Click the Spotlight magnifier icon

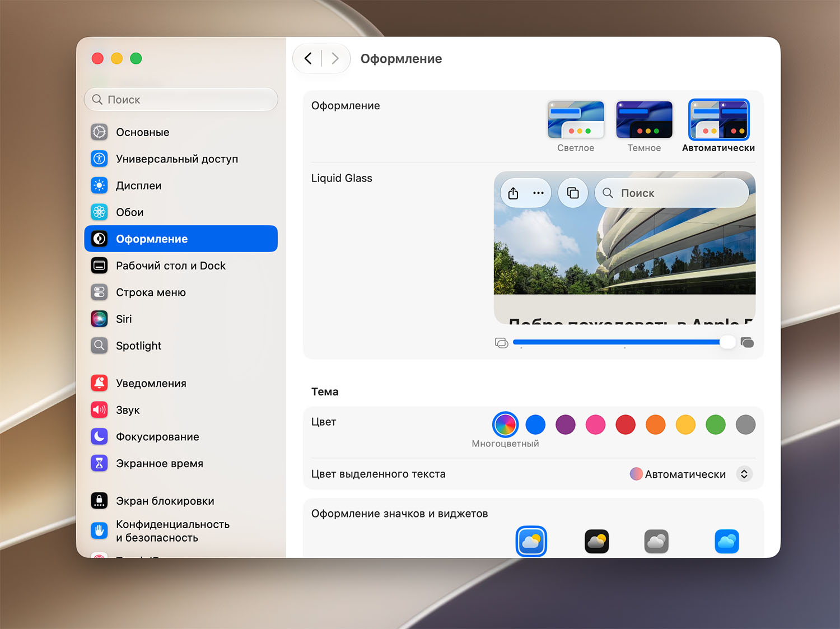point(99,345)
